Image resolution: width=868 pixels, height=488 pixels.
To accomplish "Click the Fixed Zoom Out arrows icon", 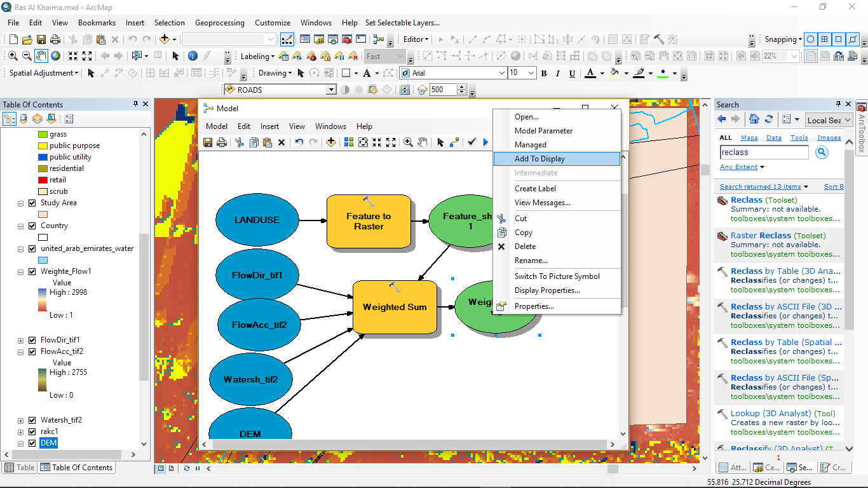I will [87, 56].
